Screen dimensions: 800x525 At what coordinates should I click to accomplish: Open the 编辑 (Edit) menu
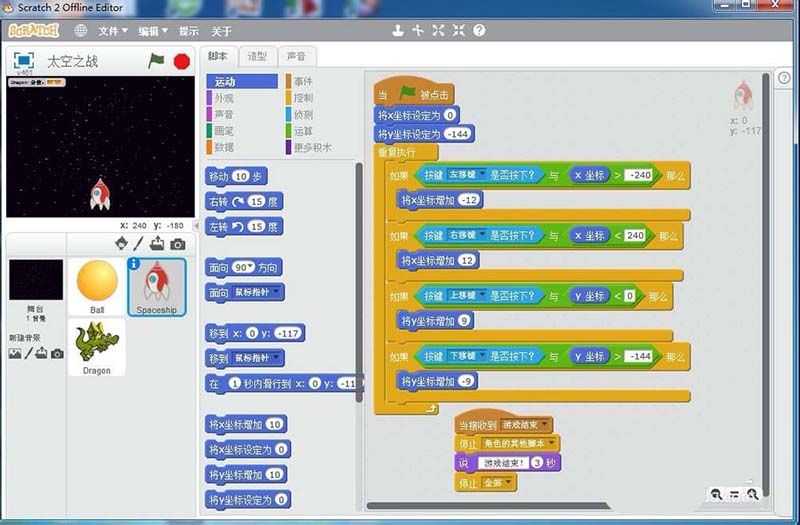[x=152, y=31]
